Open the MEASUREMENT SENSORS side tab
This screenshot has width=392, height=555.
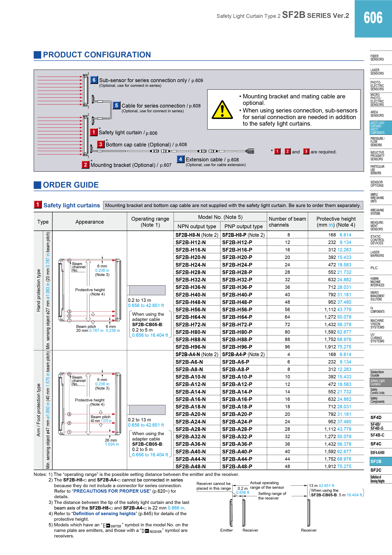coord(380,226)
